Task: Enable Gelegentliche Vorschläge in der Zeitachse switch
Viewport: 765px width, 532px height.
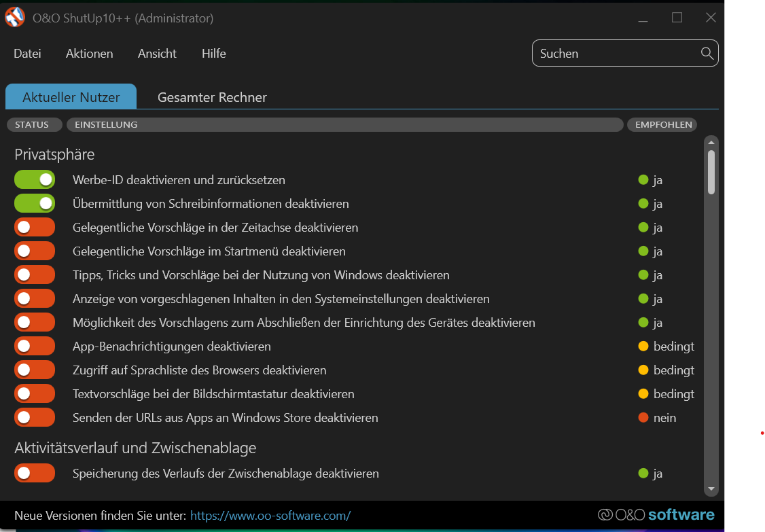Action: 35,228
